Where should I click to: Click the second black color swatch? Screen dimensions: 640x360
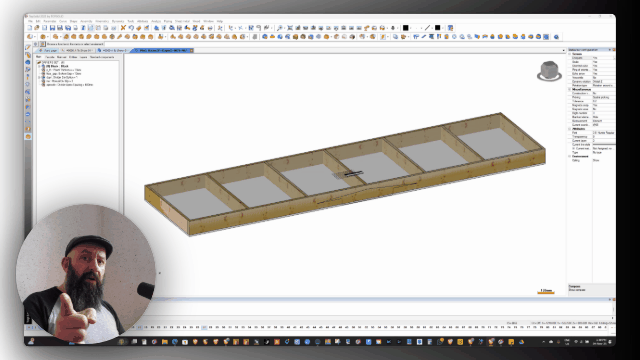[x=437, y=28]
